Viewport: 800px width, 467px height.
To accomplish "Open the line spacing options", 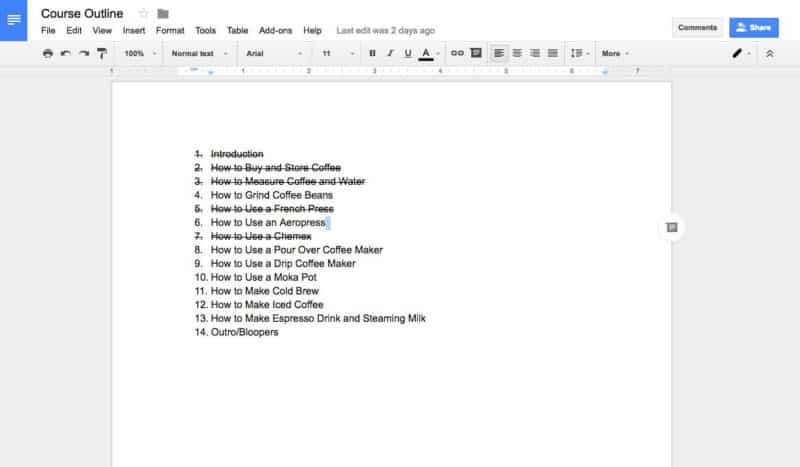I will 580,53.
